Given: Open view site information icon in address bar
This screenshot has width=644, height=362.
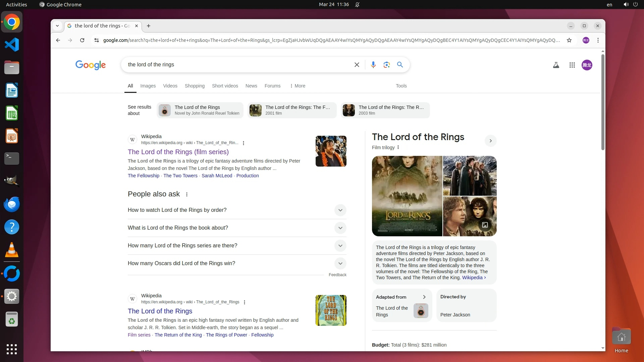Looking at the screenshot, I should 97,40.
